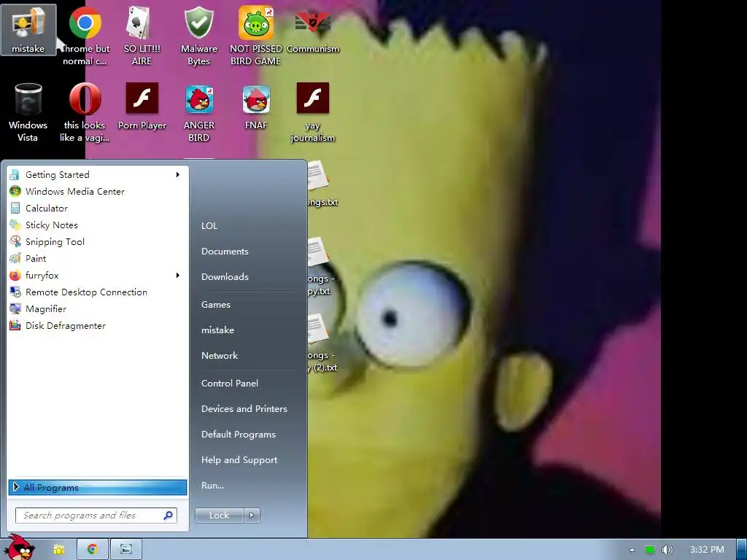Open Disk Defragmenter entry

(97, 326)
